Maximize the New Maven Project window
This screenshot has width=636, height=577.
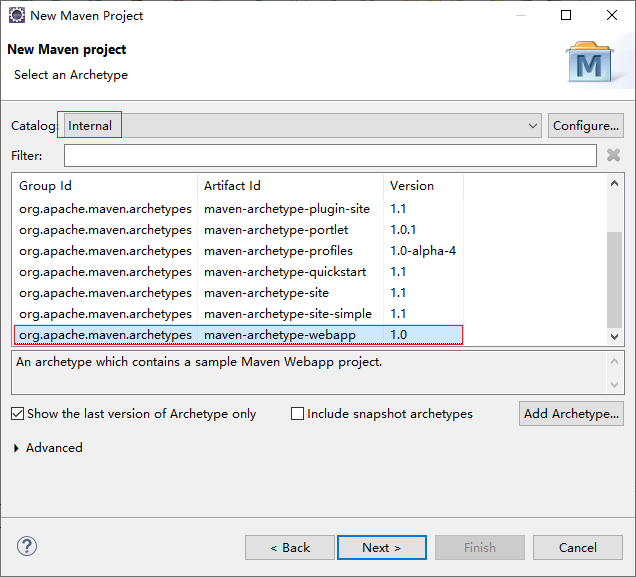tap(566, 15)
